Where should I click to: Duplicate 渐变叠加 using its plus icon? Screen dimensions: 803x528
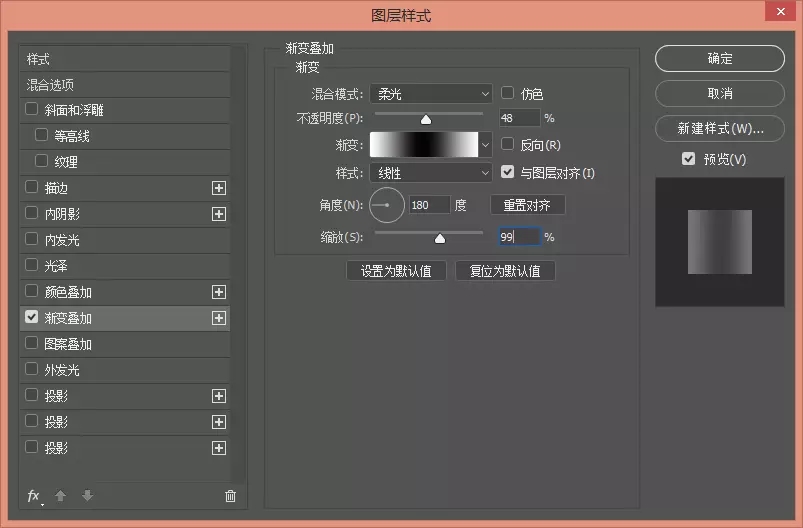click(219, 318)
